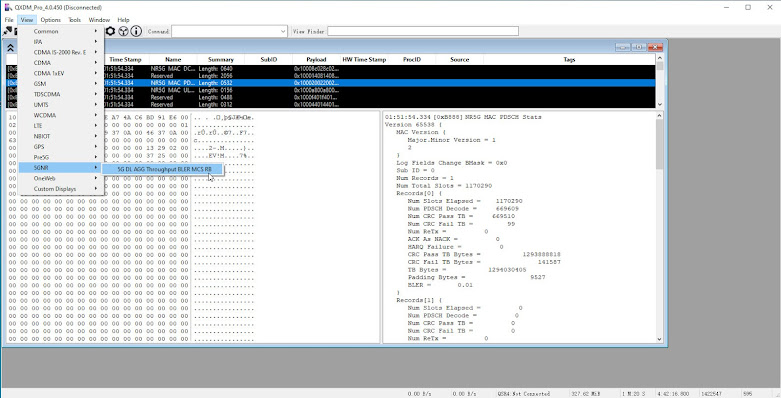Expand the UMTS submenu
The image size is (781, 398).
61,105
